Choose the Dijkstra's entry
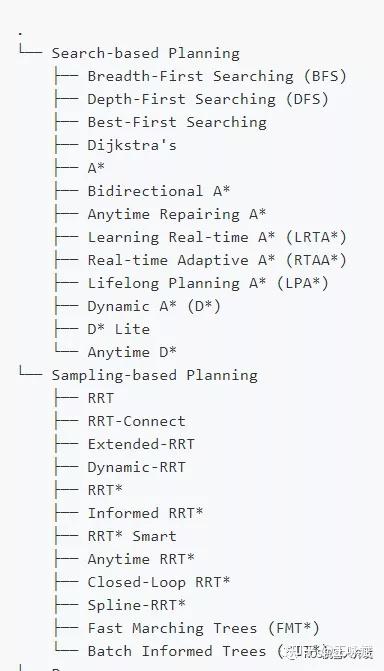This screenshot has width=384, height=671. click(132, 145)
